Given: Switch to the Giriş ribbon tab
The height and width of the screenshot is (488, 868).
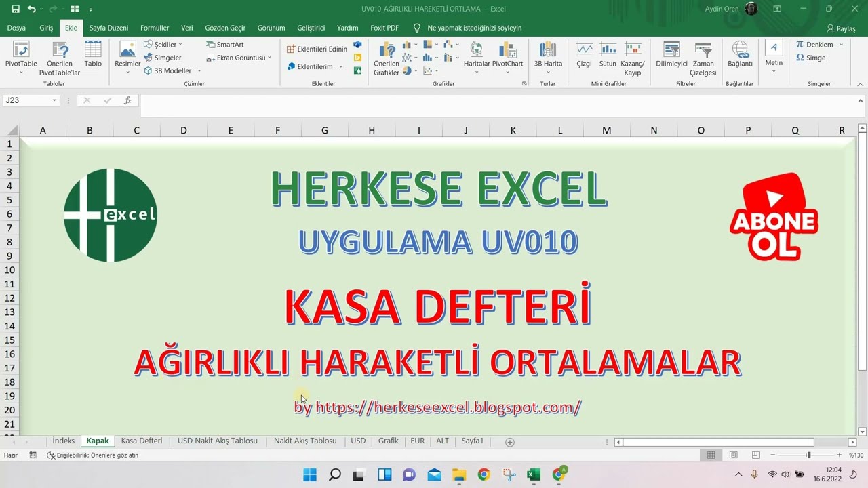Looking at the screenshot, I should click(x=46, y=28).
